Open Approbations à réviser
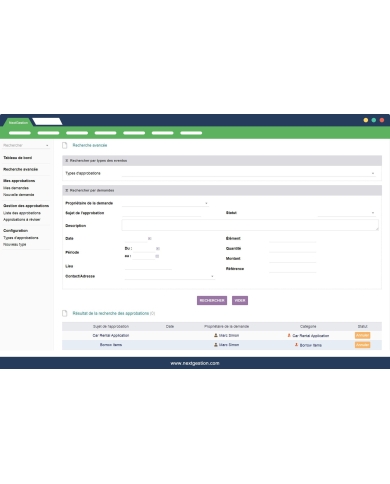 click(x=22, y=220)
